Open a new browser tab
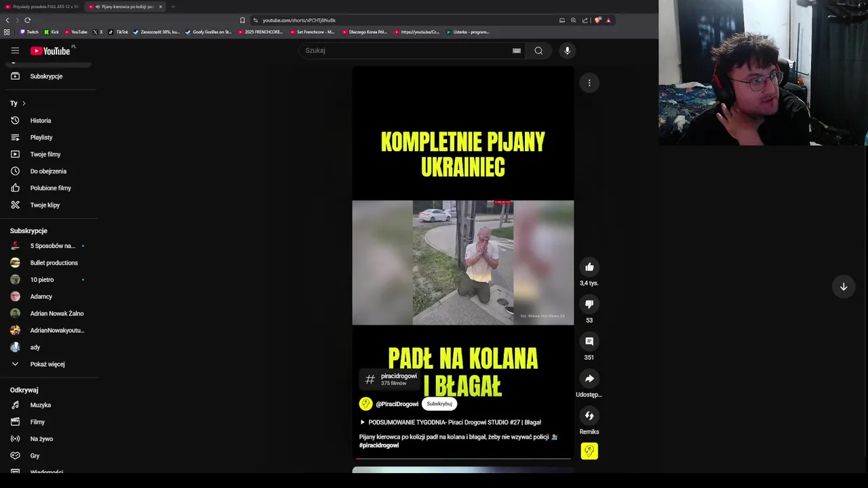868x488 pixels. [173, 7]
